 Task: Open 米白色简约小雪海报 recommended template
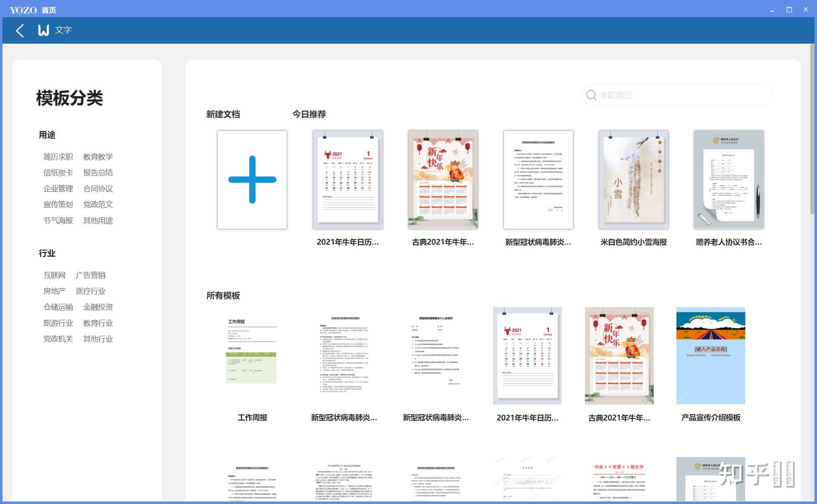633,180
